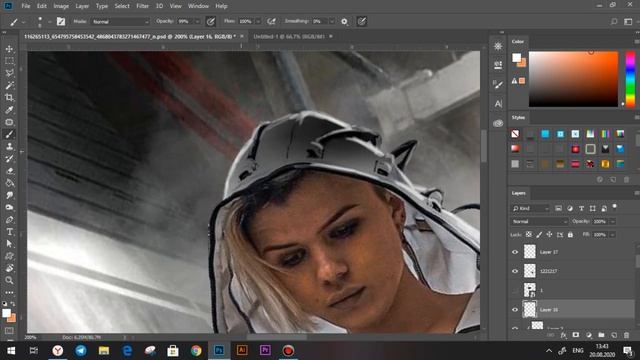The height and width of the screenshot is (360, 640).
Task: Open Premiere Pro from the taskbar
Action: pyautogui.click(x=265, y=350)
